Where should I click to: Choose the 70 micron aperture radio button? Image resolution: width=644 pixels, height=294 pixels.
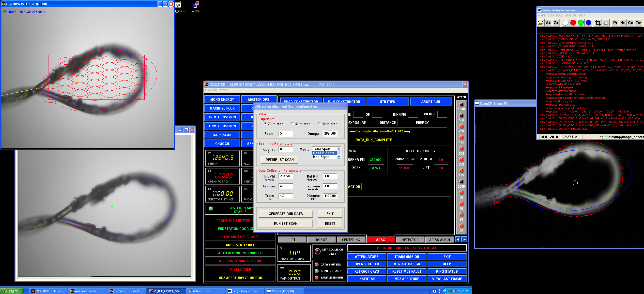pos(265,124)
